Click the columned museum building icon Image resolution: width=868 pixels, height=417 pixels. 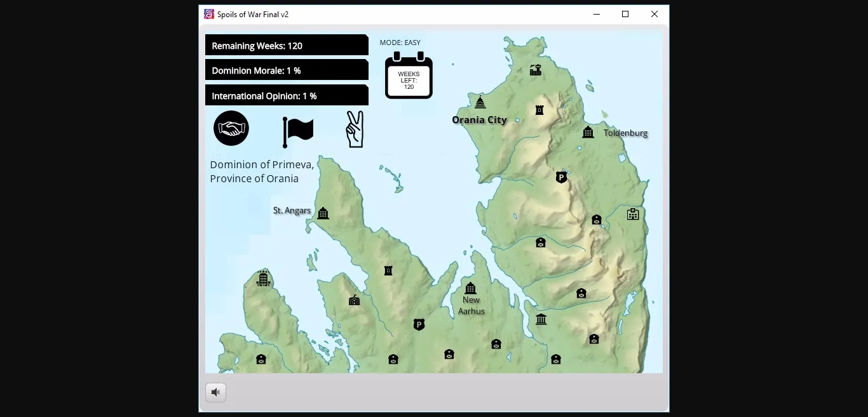541,319
